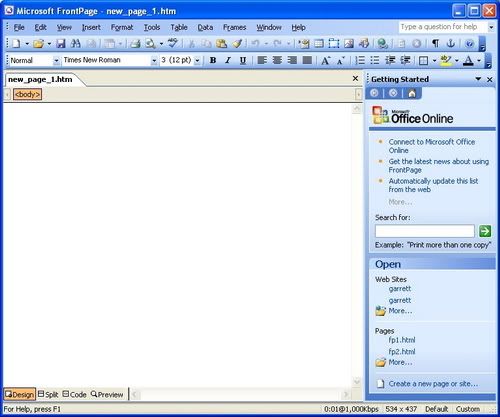Click the Save icon in the toolbar

pyautogui.click(x=61, y=44)
